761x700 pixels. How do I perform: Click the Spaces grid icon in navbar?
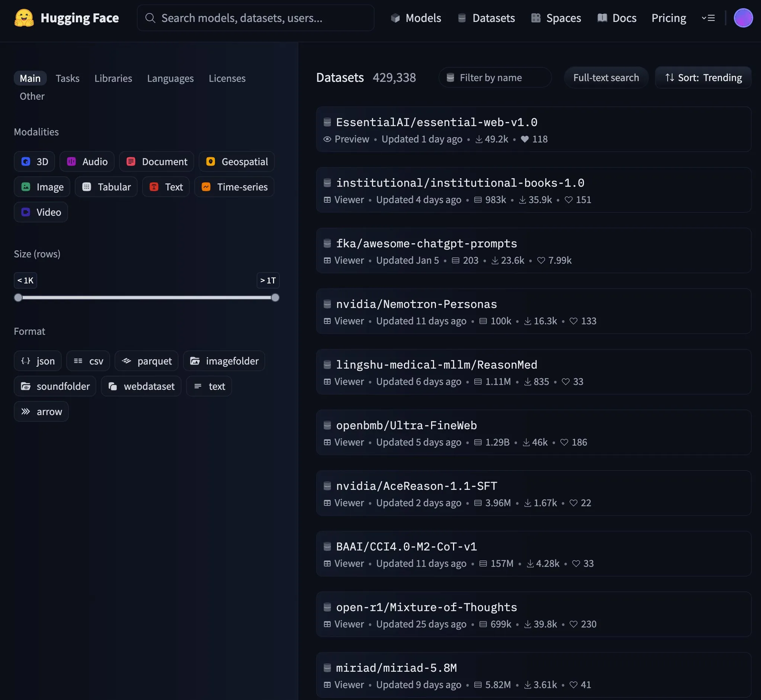click(x=536, y=18)
